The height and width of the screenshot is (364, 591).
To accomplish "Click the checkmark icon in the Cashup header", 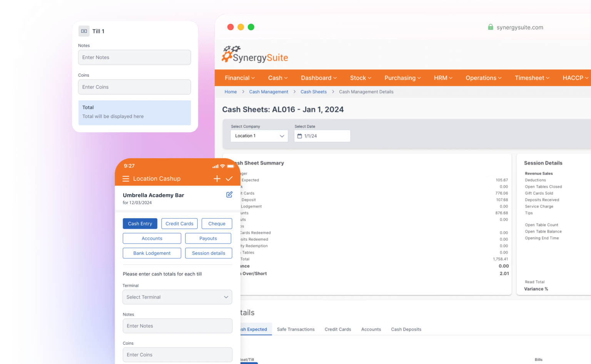I will tap(229, 179).
